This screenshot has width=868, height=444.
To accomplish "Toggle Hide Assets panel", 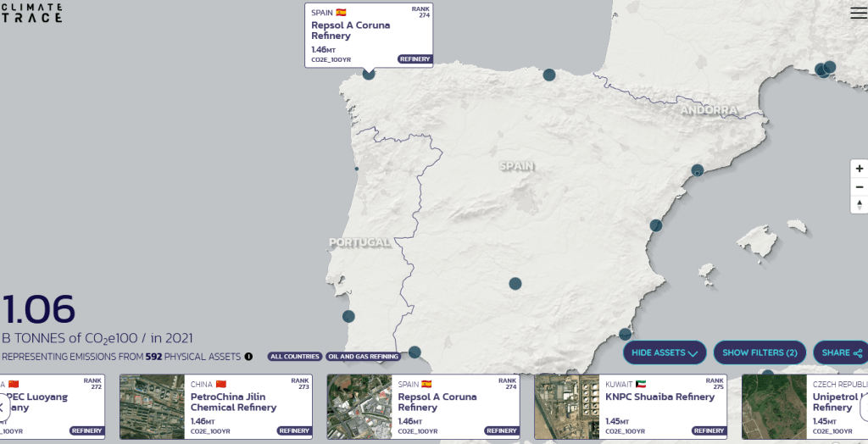I will pos(665,352).
